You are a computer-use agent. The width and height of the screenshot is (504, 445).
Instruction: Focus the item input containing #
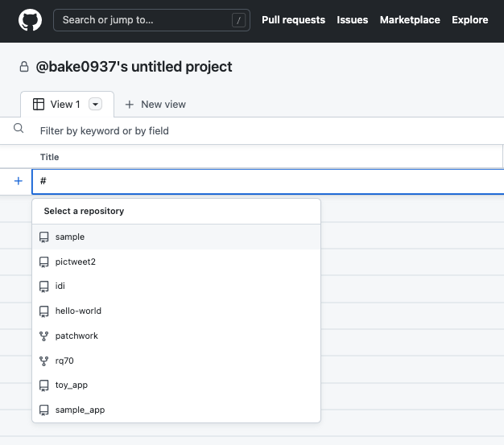268,182
